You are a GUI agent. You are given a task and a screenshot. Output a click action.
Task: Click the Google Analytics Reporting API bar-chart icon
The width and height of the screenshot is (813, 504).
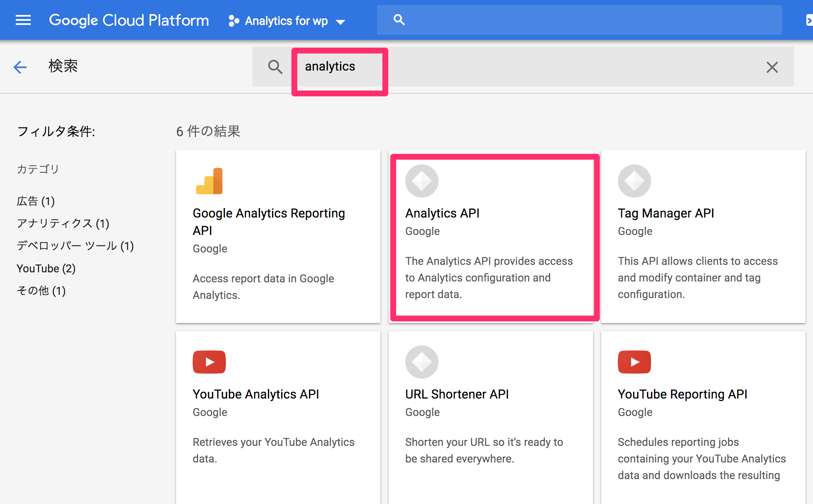(x=209, y=181)
